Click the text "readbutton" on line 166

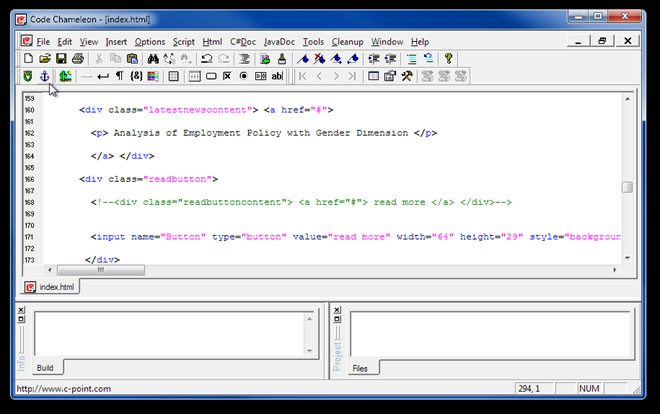point(178,179)
